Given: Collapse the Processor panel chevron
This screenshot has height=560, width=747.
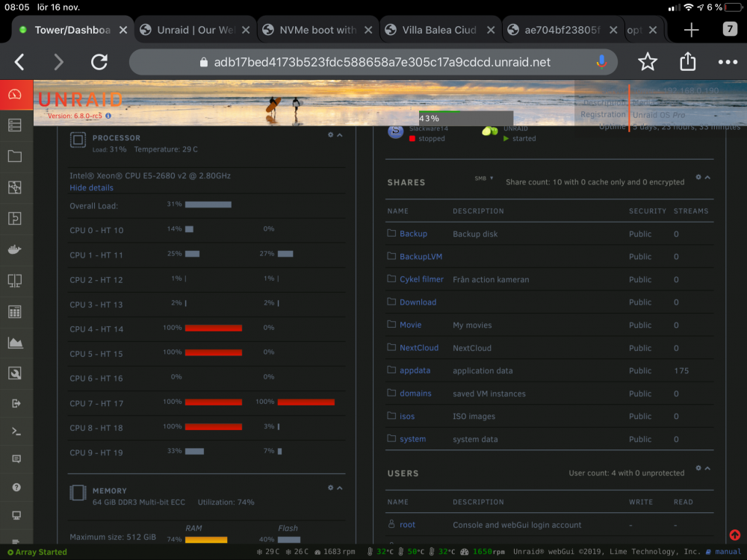Looking at the screenshot, I should (x=340, y=134).
